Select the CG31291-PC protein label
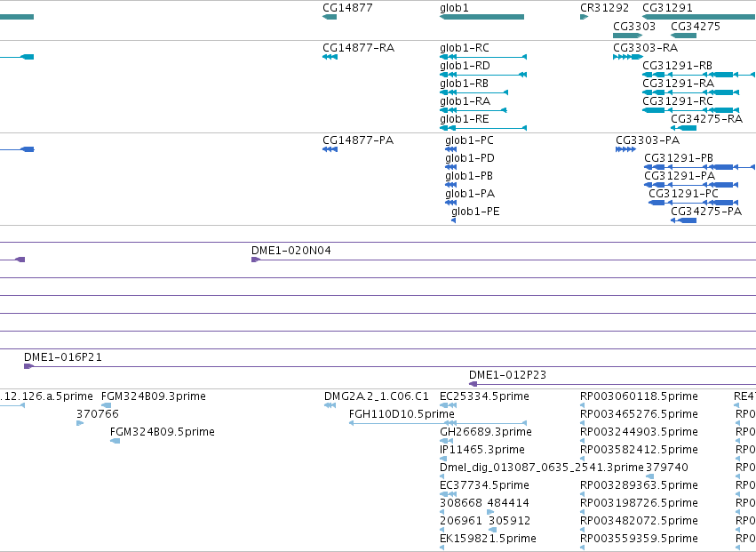756x552 pixels. click(683, 194)
